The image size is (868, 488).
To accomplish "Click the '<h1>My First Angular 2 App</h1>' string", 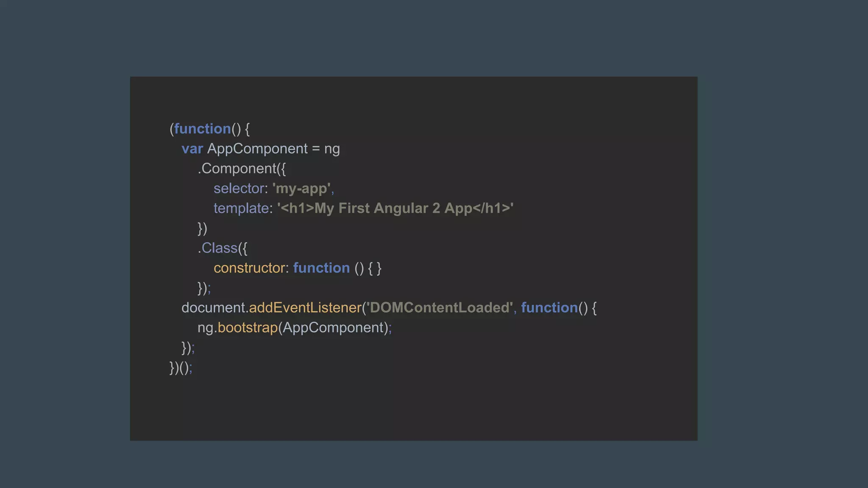I will pyautogui.click(x=395, y=208).
